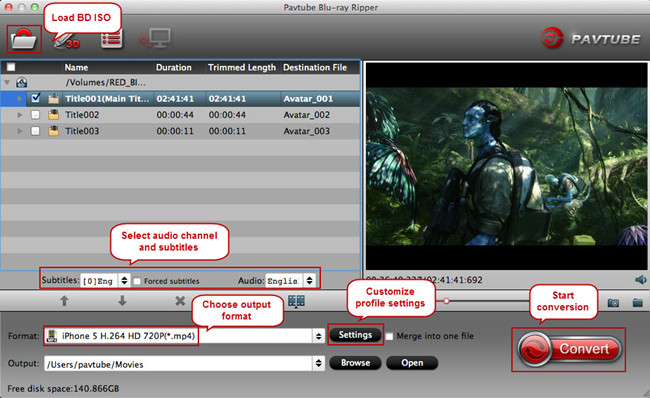Start conversion with Convert button
The image size is (650, 398).
570,349
